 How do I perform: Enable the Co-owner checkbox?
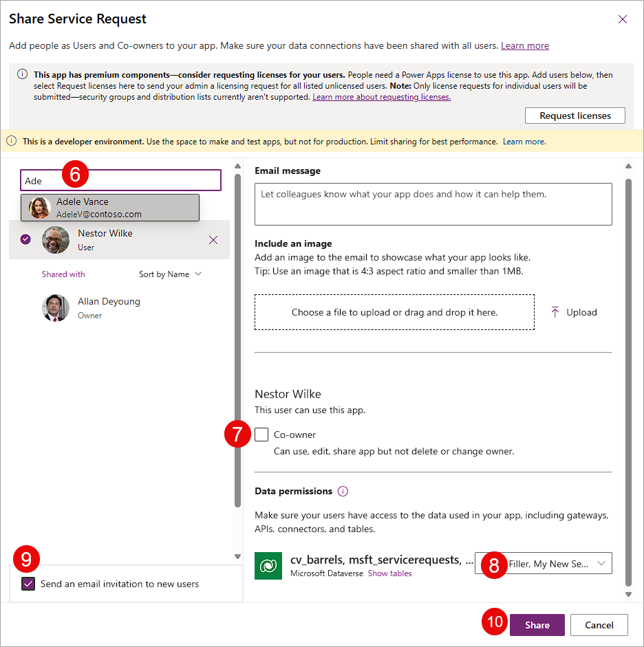click(x=261, y=435)
